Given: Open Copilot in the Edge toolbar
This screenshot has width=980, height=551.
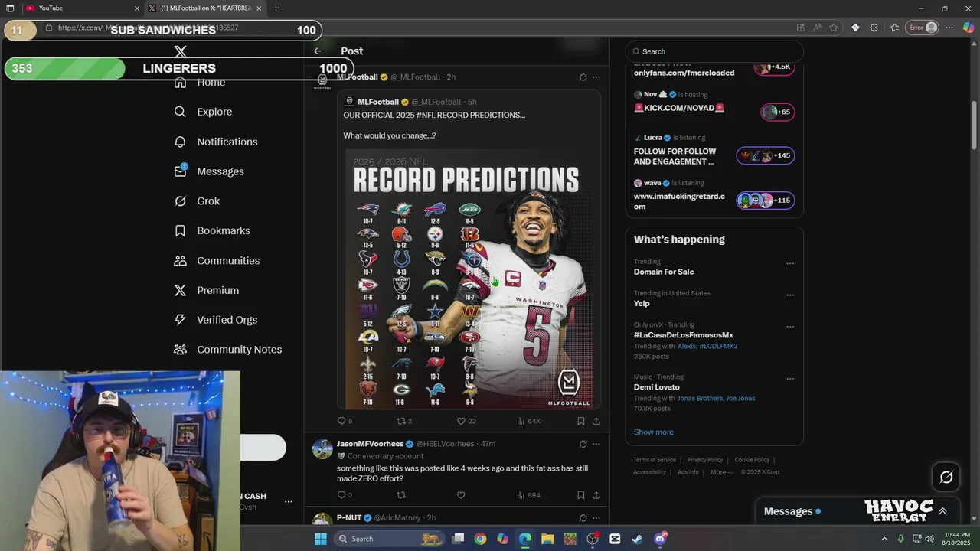Looking at the screenshot, I should click(969, 28).
